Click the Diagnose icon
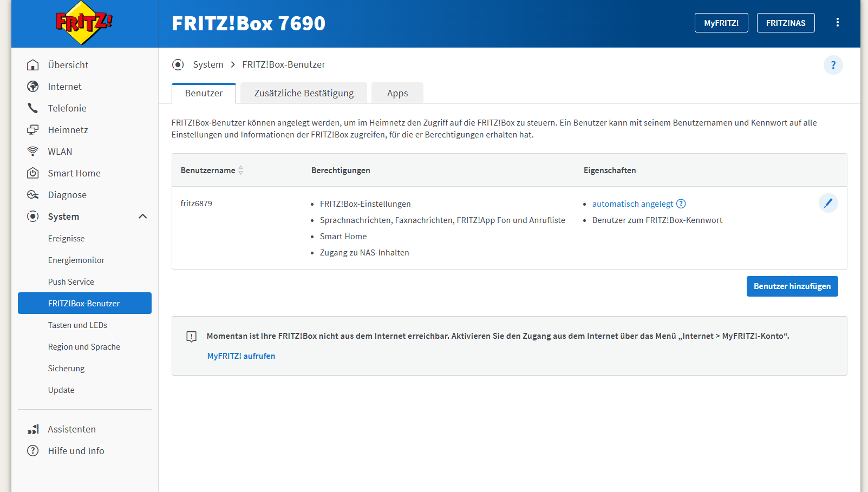 click(33, 195)
